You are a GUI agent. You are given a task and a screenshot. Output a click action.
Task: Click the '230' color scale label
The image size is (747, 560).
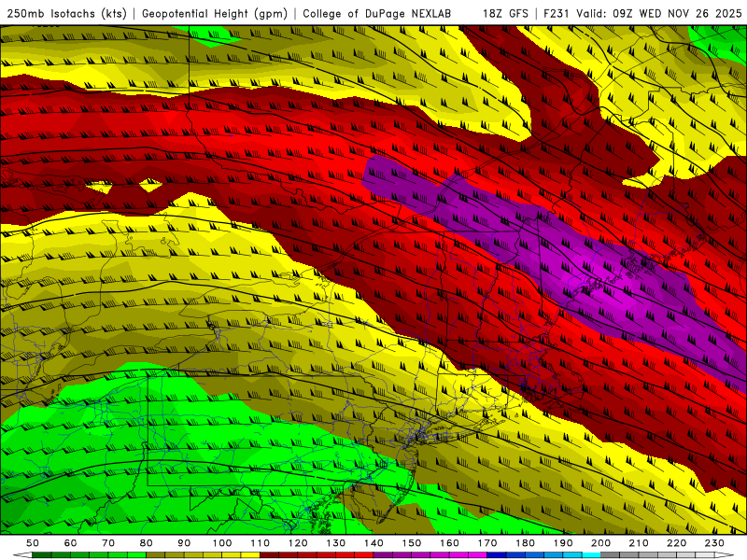tap(714, 543)
